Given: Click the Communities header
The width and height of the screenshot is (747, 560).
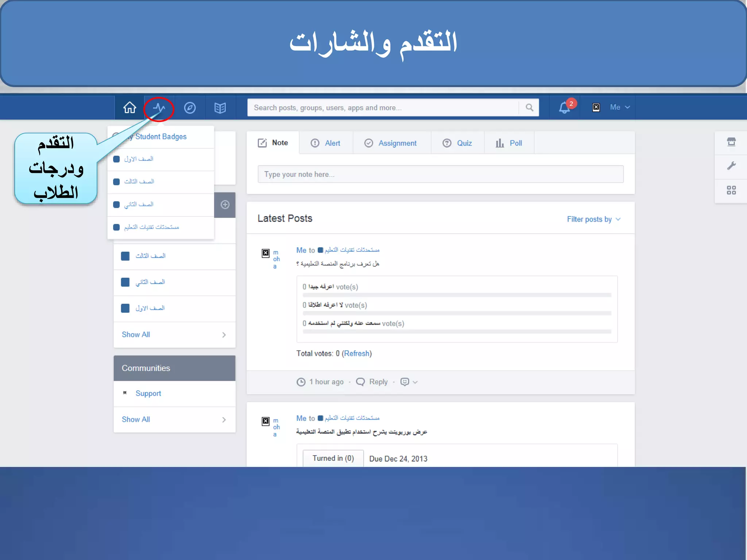Looking at the screenshot, I should coord(174,368).
